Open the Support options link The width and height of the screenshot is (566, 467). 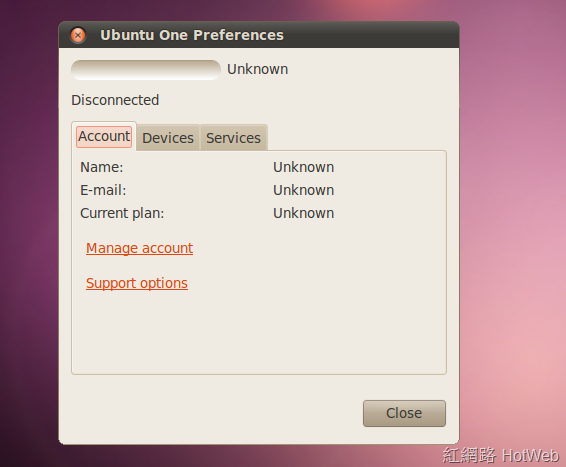(137, 283)
